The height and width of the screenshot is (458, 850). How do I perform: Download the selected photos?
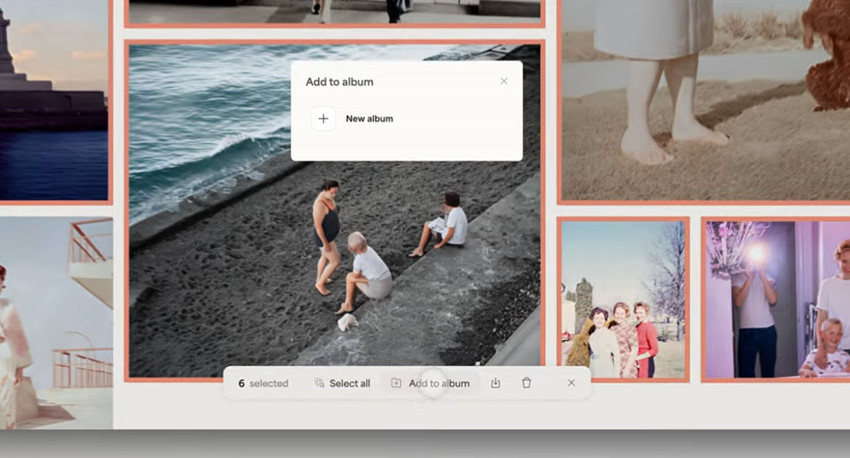pyautogui.click(x=495, y=383)
